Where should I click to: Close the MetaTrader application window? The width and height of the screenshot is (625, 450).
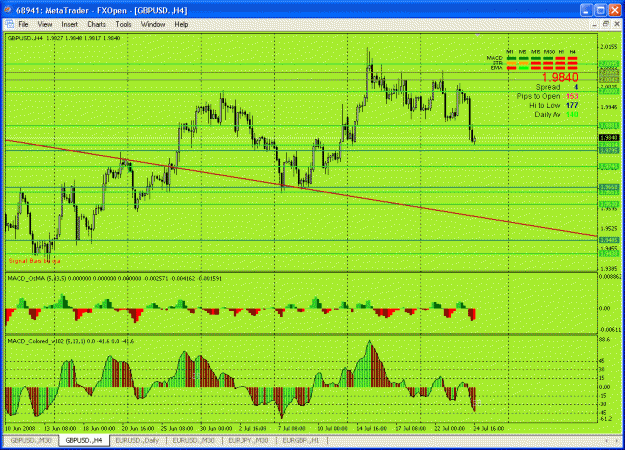pos(615,10)
